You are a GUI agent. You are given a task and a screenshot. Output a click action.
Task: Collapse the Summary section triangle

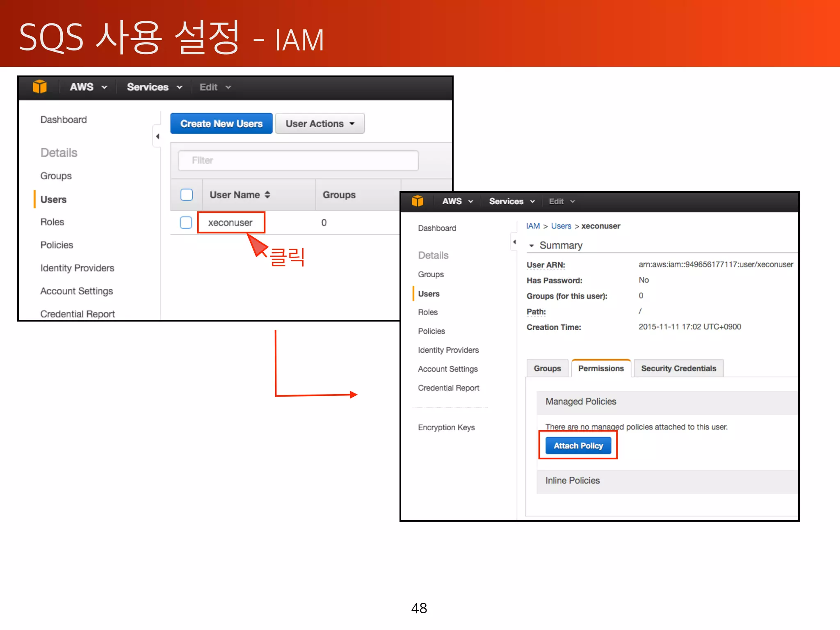point(532,246)
